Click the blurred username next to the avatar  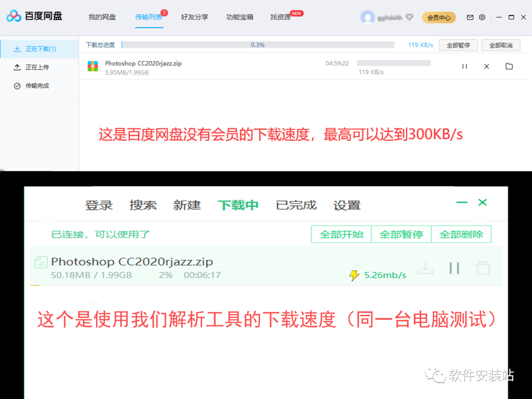[390, 17]
